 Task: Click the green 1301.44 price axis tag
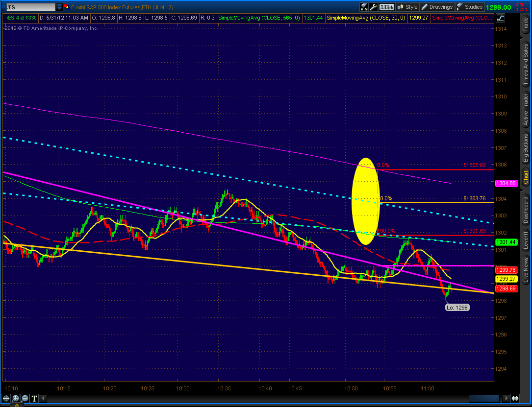(507, 242)
